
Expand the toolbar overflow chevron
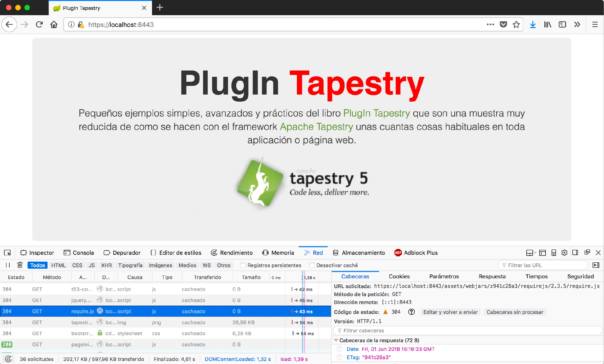pos(577,25)
